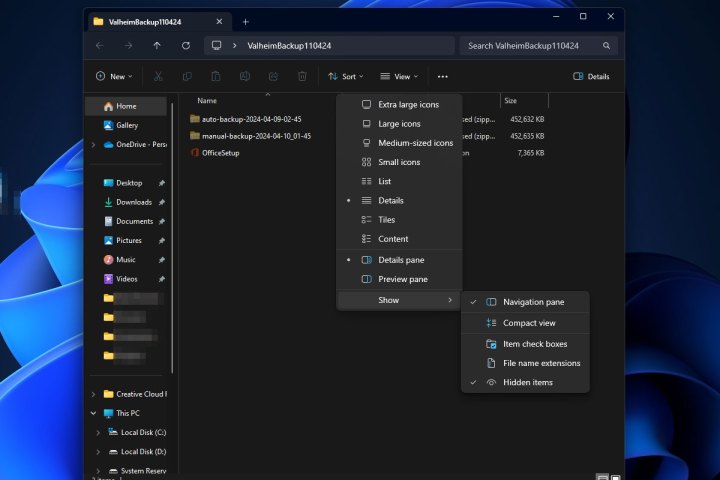Choose the Tiles view layout

coord(386,220)
